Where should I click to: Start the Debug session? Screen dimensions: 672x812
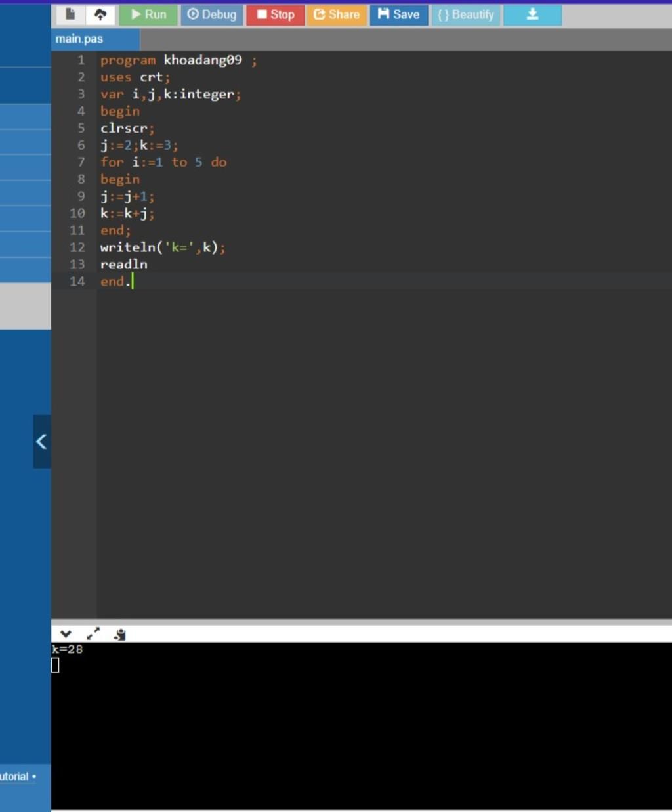[x=212, y=14]
